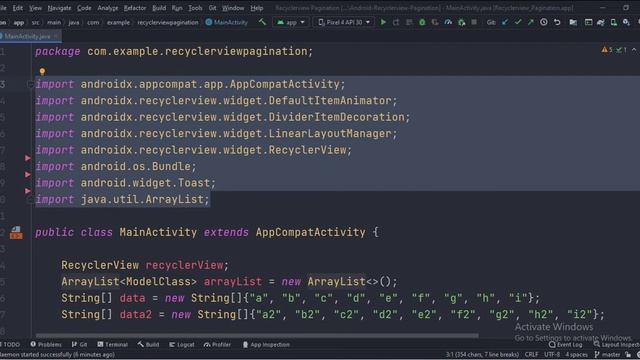Click the Apply Code Changes icon
The image size is (640, 360).
coord(409,22)
